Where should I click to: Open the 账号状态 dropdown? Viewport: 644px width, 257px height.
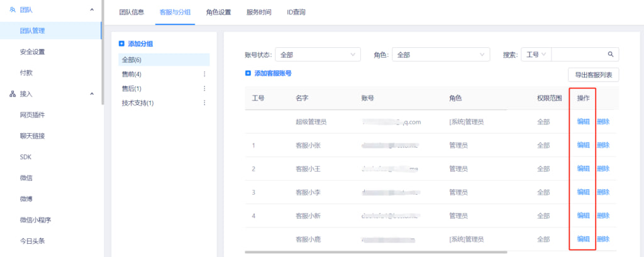(318, 55)
